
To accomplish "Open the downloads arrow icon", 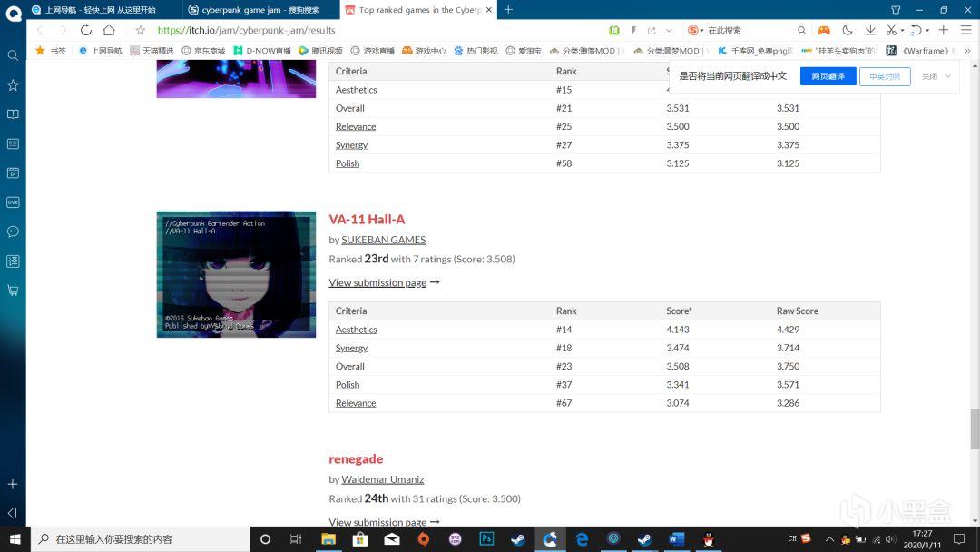I will (x=870, y=30).
